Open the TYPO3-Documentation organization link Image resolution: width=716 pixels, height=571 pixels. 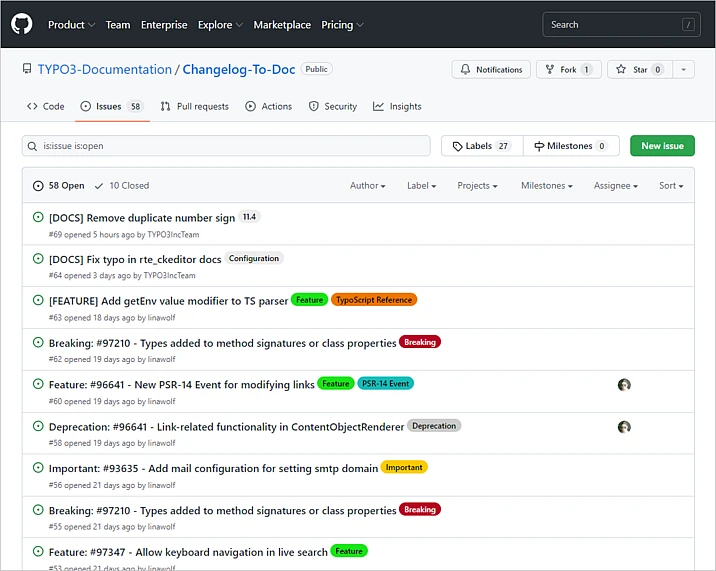pos(104,70)
